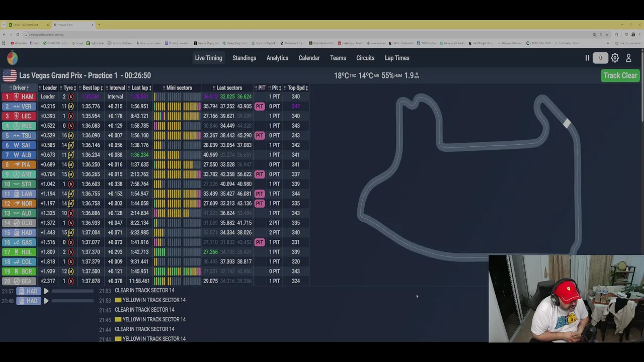Screen dimensions: 644x362
Task: Open the Analytics tab
Action: pyautogui.click(x=277, y=58)
